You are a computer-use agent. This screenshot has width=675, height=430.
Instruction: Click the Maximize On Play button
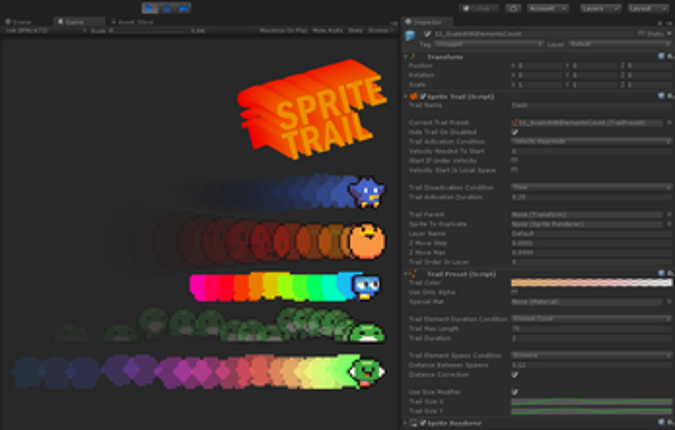click(282, 30)
